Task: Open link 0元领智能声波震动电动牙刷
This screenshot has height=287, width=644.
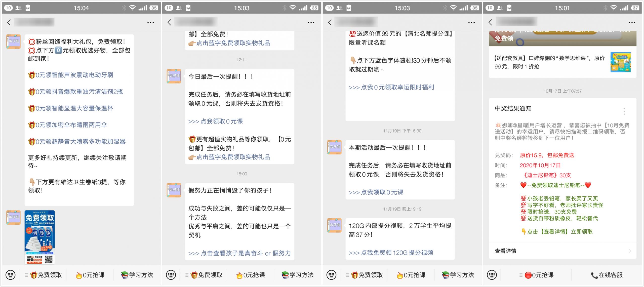Action: tap(74, 75)
